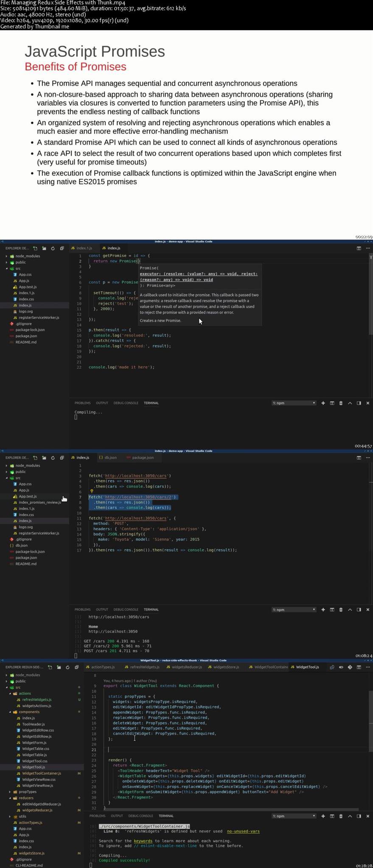Open WidgetToolContainer.js in REDUX-SIDE explorer
373x868 pixels.
click(42, 773)
